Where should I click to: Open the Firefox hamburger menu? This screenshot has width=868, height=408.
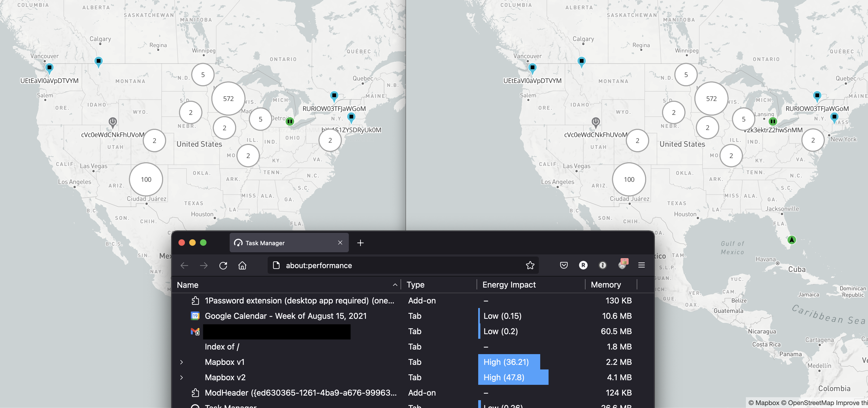[x=642, y=265]
